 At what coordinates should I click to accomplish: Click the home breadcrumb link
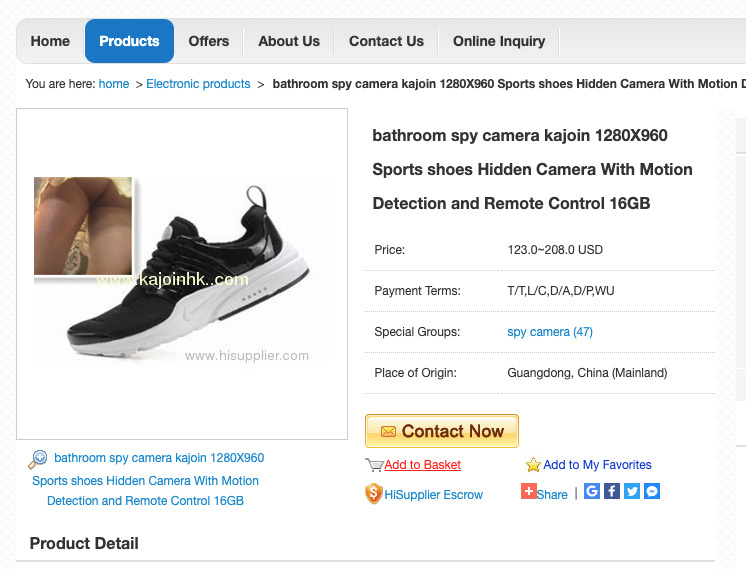click(114, 84)
